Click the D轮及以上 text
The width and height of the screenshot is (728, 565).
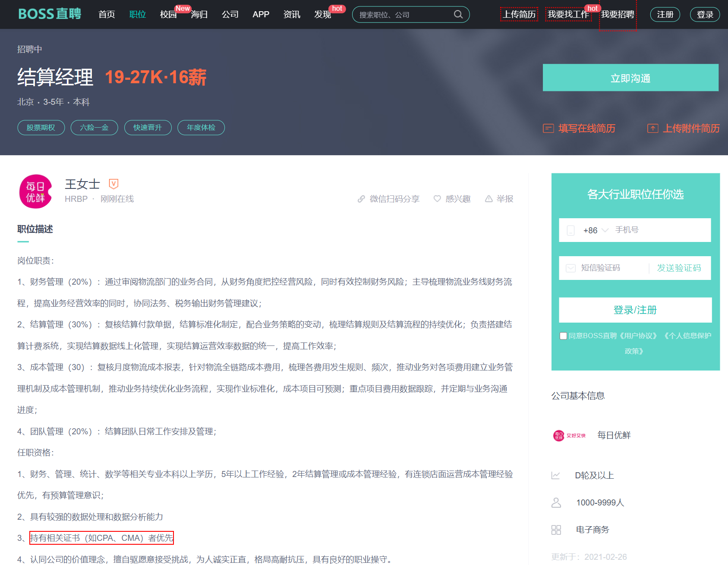coord(594,475)
